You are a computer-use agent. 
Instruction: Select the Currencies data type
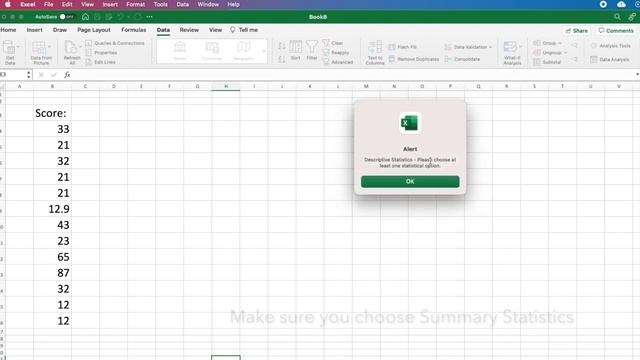[x=212, y=51]
